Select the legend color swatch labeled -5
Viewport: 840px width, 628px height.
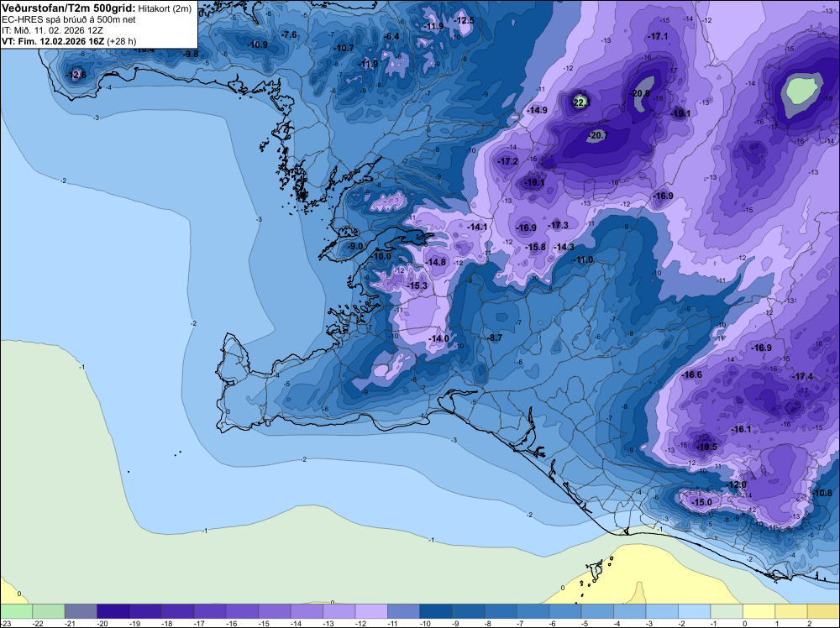pos(597,611)
